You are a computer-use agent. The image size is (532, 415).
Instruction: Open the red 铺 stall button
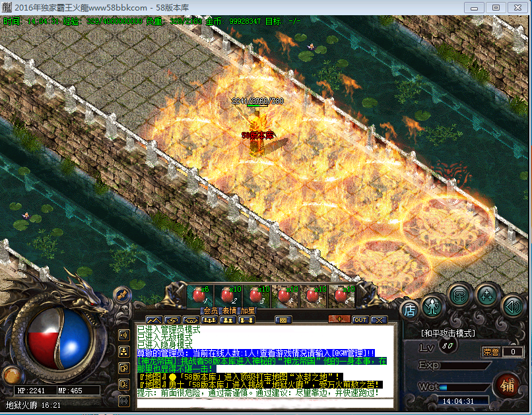pos(508,386)
